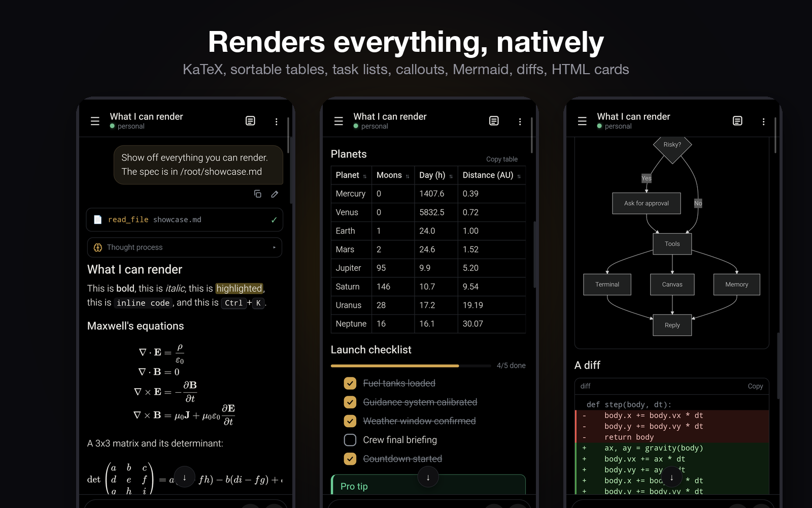The width and height of the screenshot is (812, 508).
Task: Uncheck Countdown started task
Action: pos(350,459)
